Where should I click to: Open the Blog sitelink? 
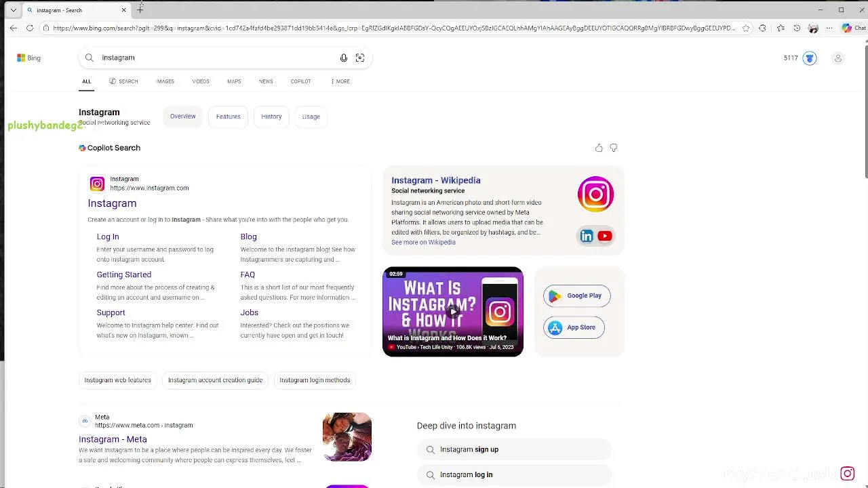coord(248,237)
